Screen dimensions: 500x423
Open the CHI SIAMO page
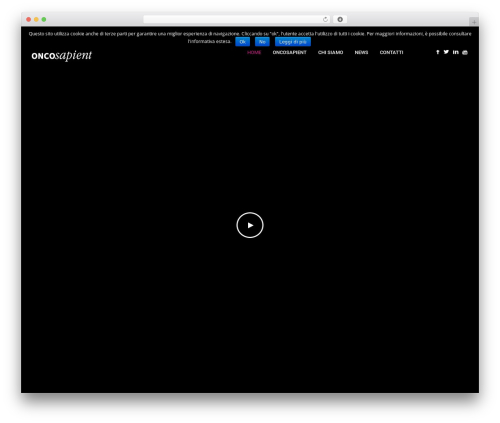(x=330, y=52)
